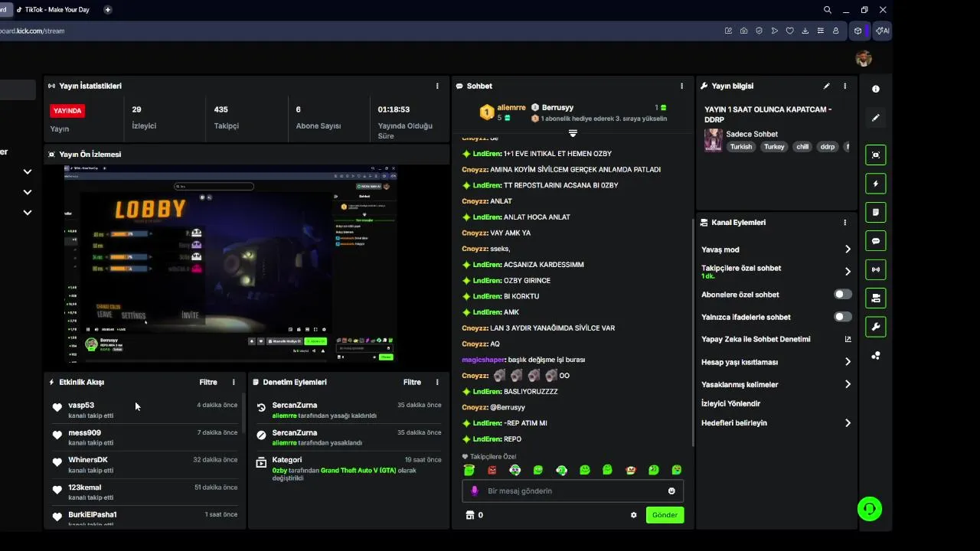Open browser downloads icon
Viewport: 980px width, 551px height.
point(805,31)
